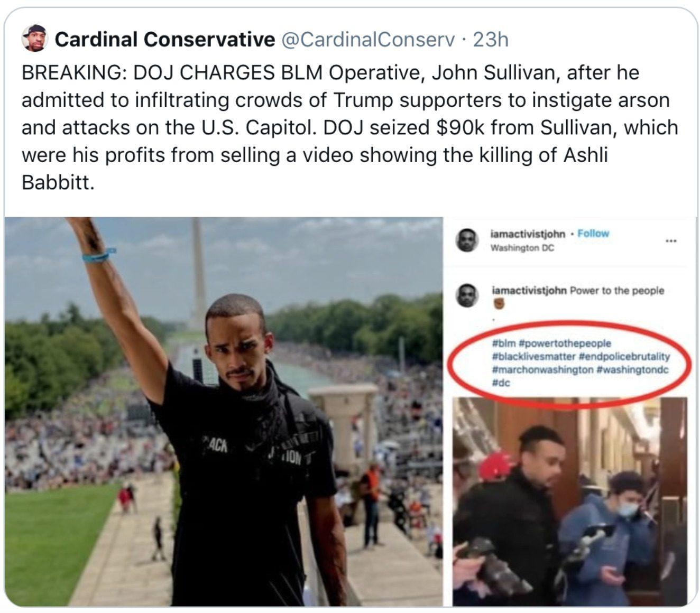The image size is (700, 613).
Task: Open the @CardinalConserv handle link
Action: coord(368,39)
